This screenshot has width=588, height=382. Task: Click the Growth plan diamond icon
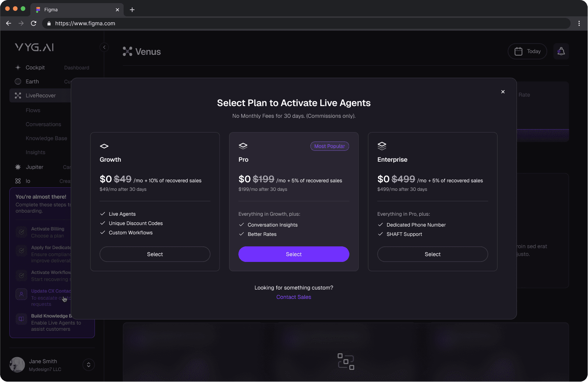tap(104, 146)
